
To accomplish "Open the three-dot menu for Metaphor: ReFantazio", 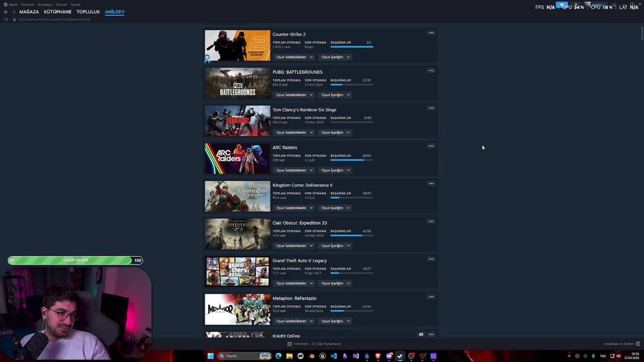I will 431,297.
